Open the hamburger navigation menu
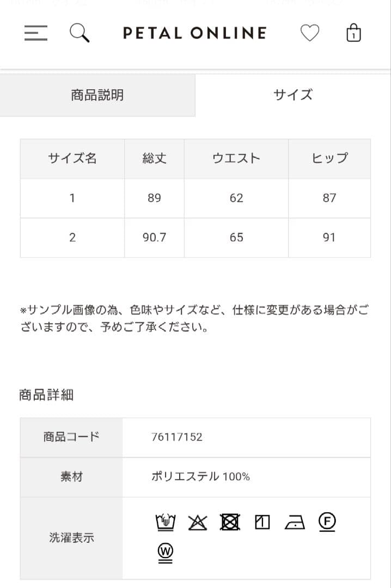Screen dimensions: 391x588 35,34
